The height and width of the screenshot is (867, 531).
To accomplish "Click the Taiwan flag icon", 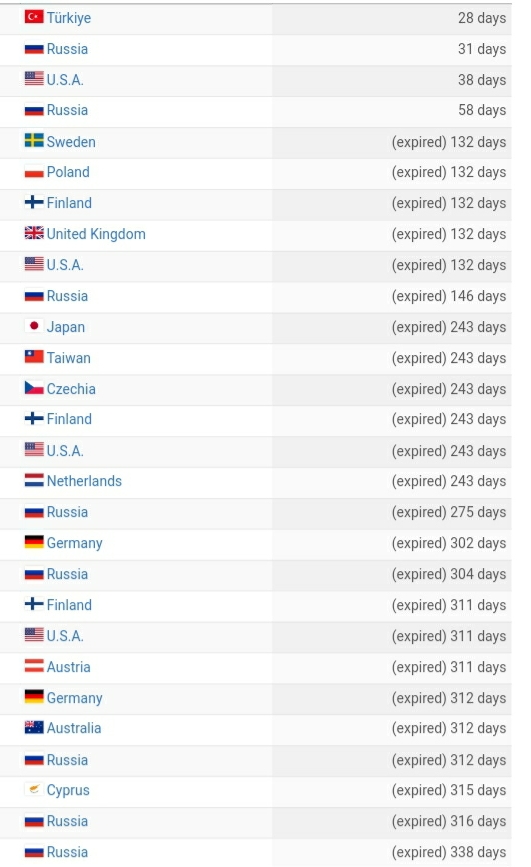I will pyautogui.click(x=34, y=357).
